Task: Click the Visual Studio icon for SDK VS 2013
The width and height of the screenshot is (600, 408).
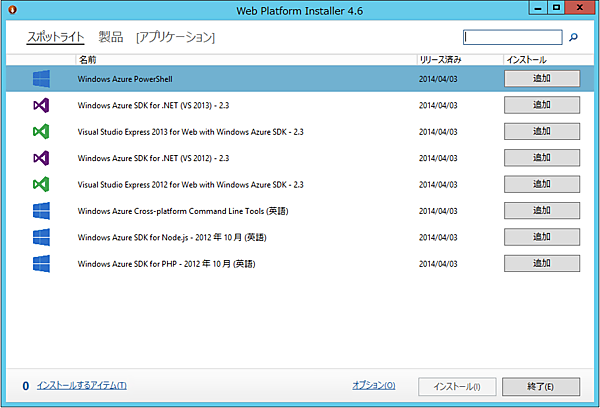Action: (x=41, y=105)
